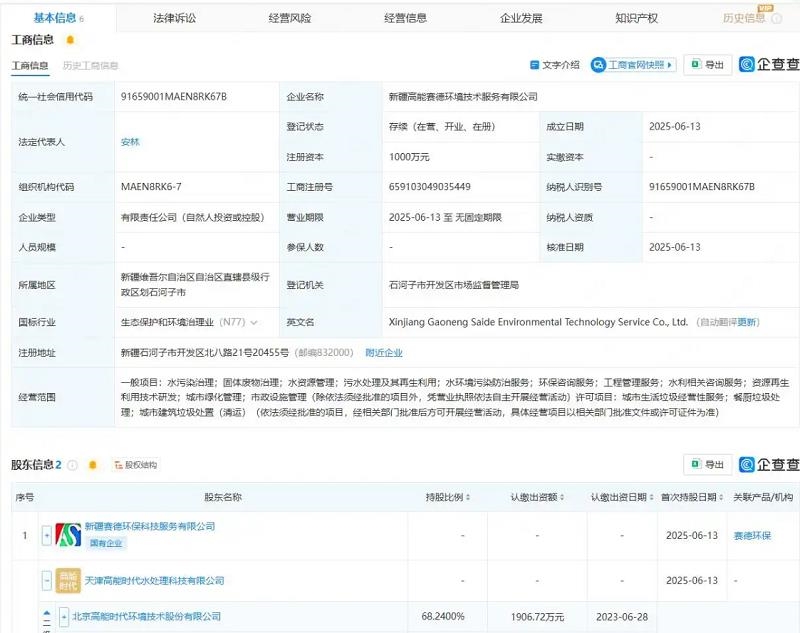Click the 企查查 logo icon top right
This screenshot has width=800, height=633.
(x=745, y=64)
